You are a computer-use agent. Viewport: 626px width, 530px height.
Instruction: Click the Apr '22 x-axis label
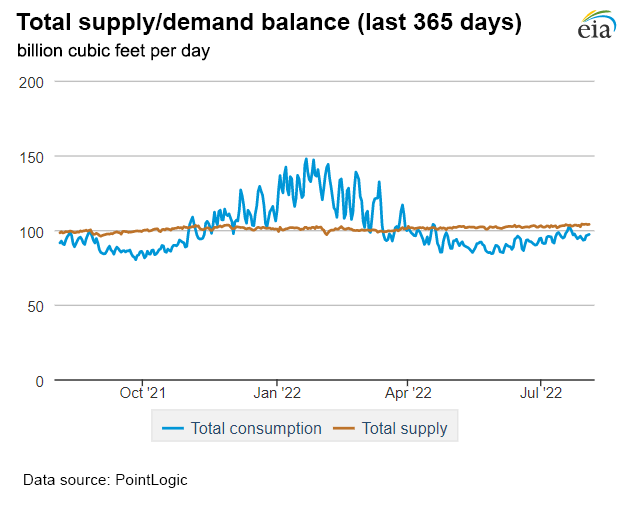pyautogui.click(x=408, y=393)
